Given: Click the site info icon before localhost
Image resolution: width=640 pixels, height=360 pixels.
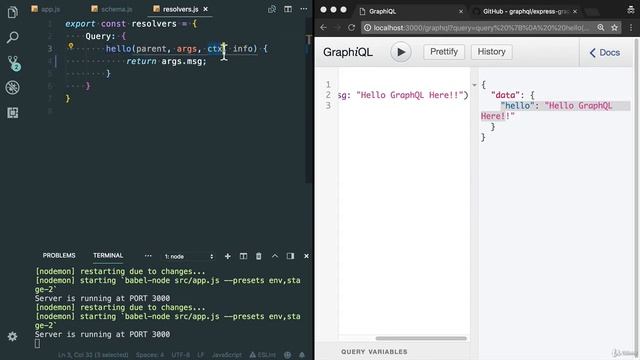Looking at the screenshot, I should tap(367, 28).
